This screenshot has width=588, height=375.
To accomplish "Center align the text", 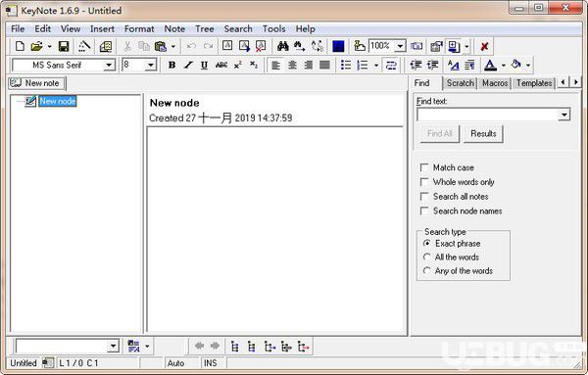I will (292, 66).
